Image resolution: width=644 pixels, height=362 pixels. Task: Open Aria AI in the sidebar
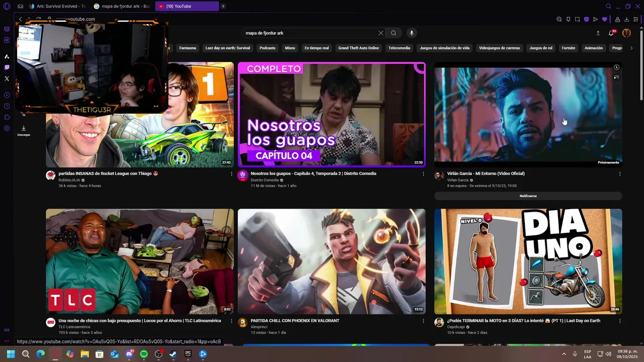[7, 56]
